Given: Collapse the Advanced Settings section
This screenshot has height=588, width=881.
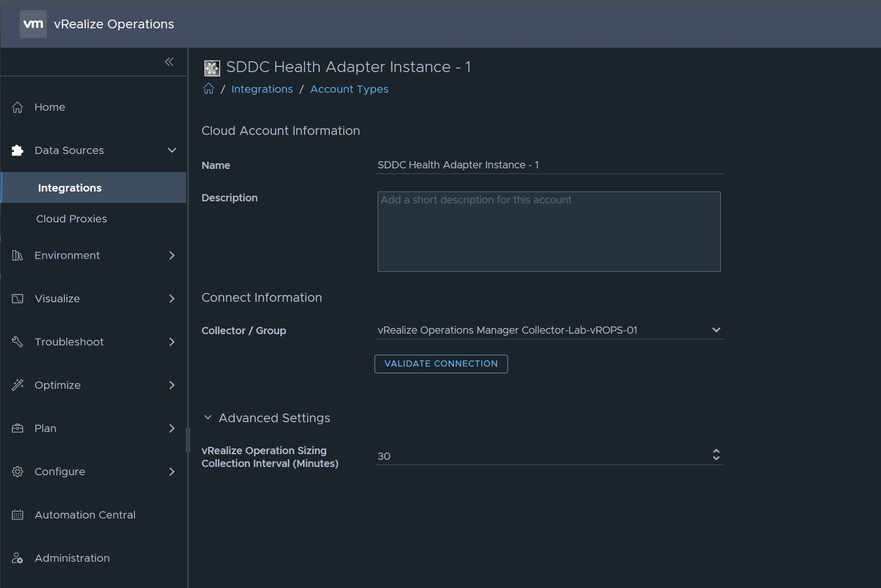Looking at the screenshot, I should [x=208, y=418].
